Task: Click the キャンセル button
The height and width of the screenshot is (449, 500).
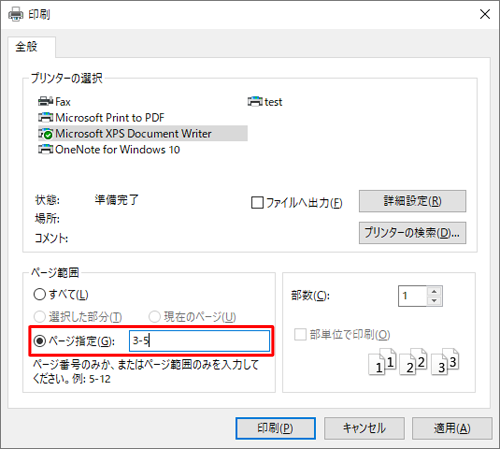Action: click(364, 428)
